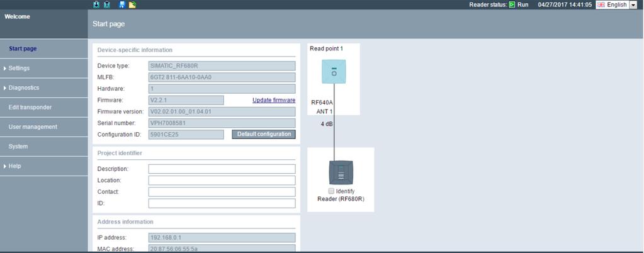Open the System menu item
This screenshot has width=644, height=253.
tap(44, 147)
